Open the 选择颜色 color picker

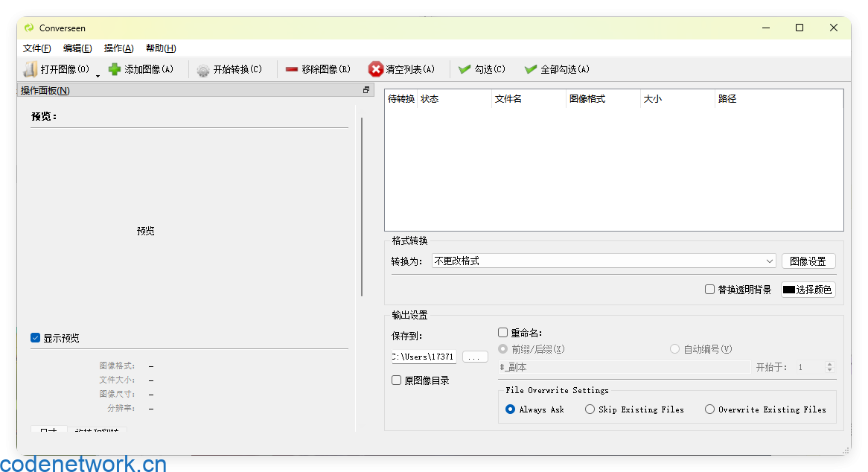[x=808, y=289]
